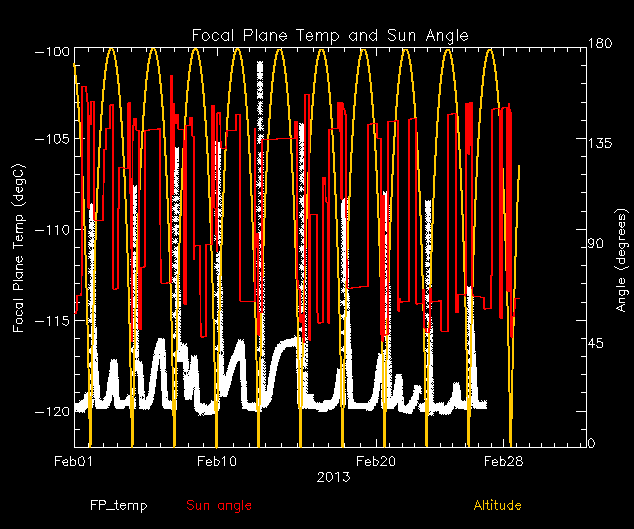634x529 pixels.
Task: Select the orange Altitude legend label
Action: 497,506
